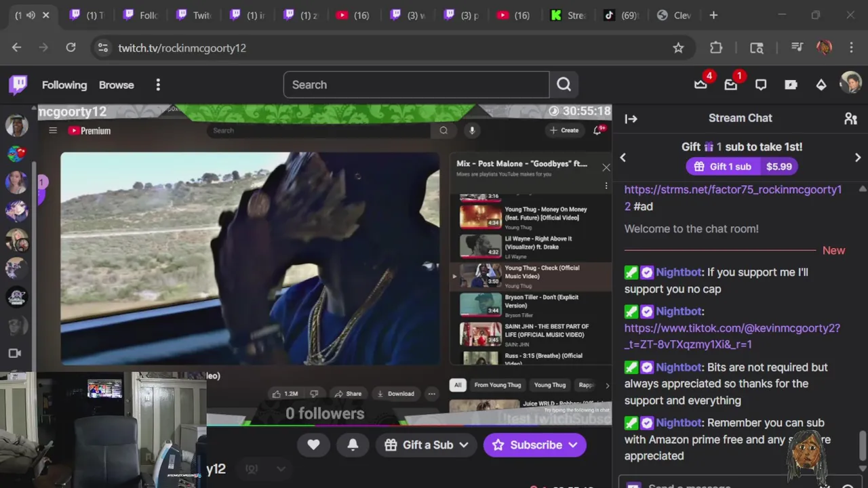Open playlist options three-dot menu

click(x=606, y=186)
